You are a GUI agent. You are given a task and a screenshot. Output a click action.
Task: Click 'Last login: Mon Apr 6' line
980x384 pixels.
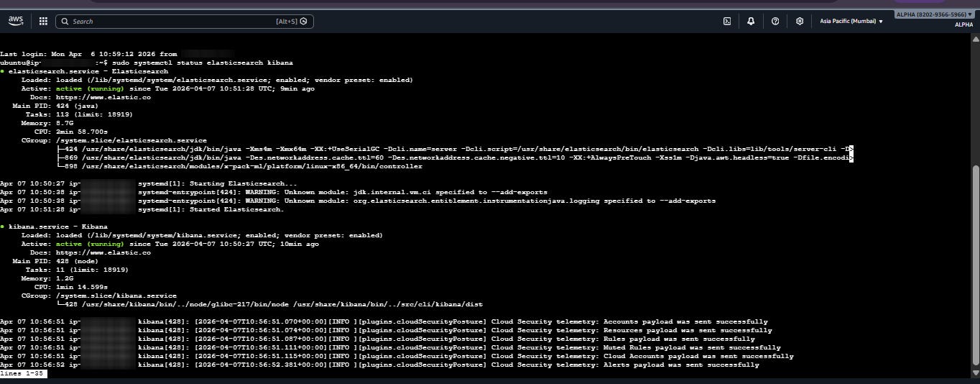tap(117, 54)
